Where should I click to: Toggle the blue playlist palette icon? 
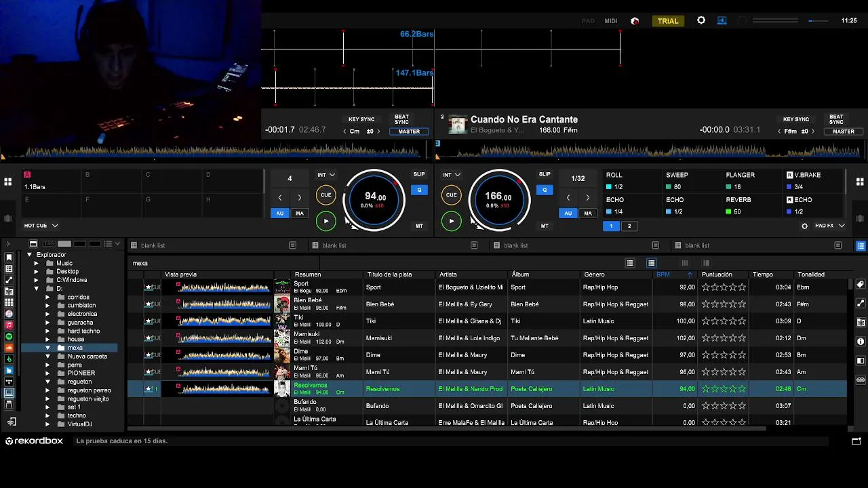click(x=861, y=245)
